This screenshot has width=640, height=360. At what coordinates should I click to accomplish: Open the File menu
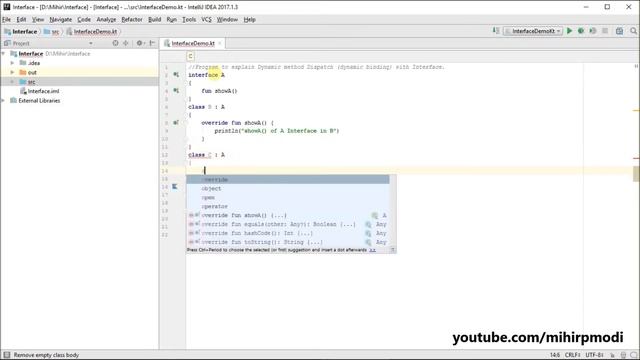tap(7, 20)
